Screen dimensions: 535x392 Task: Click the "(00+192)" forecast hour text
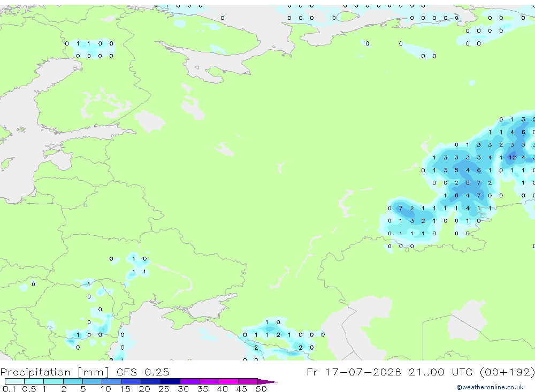[x=507, y=372]
